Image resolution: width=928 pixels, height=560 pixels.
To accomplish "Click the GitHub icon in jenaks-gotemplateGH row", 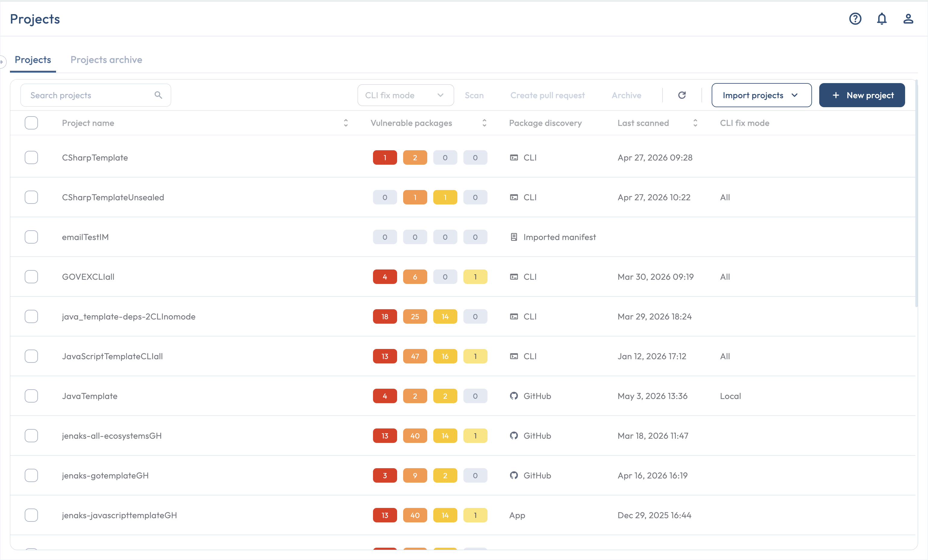I will pos(514,475).
